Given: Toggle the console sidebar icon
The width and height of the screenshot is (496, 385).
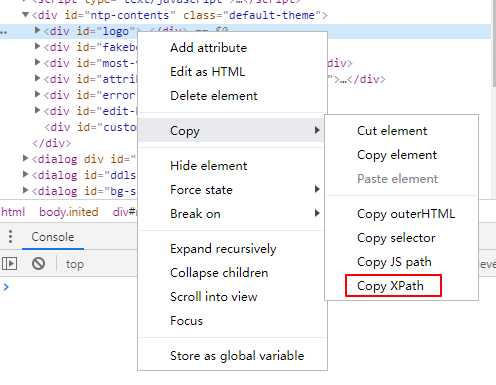Looking at the screenshot, I should (9, 264).
